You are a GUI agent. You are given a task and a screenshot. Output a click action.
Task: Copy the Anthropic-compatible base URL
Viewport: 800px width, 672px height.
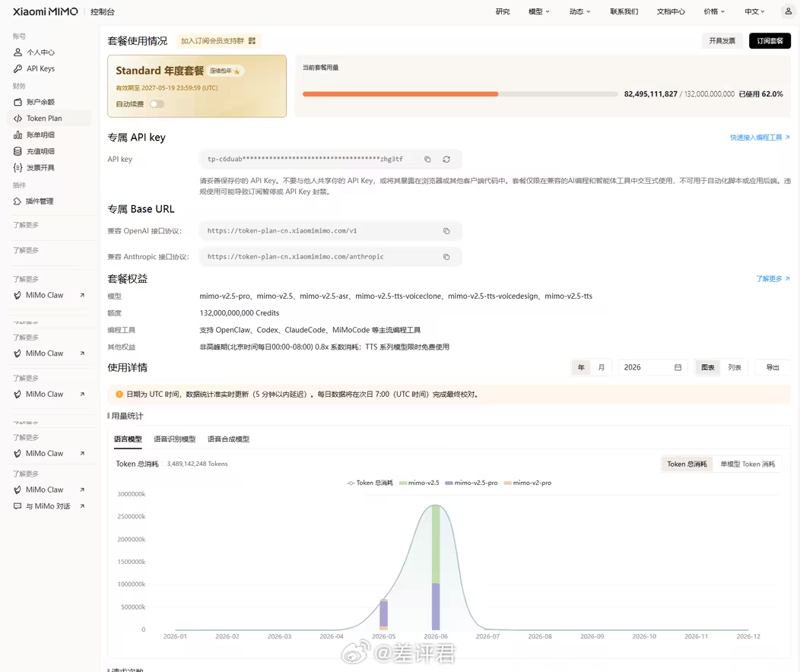pyautogui.click(x=446, y=257)
